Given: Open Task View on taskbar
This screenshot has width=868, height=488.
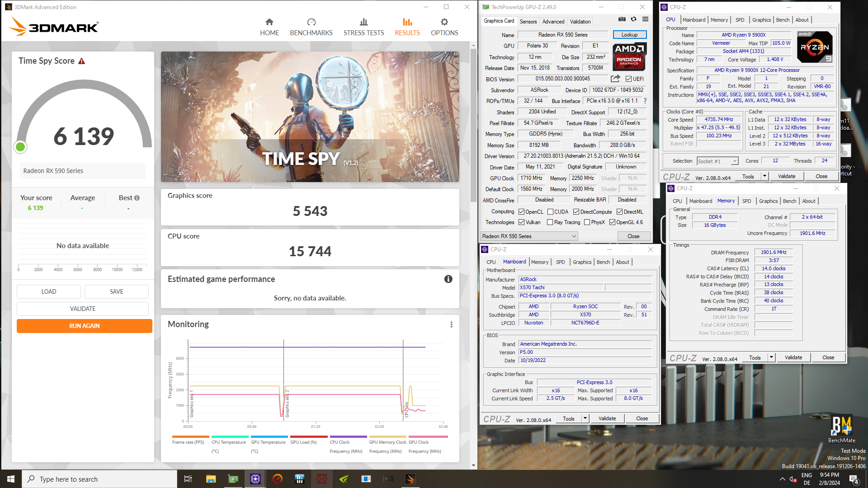Looking at the screenshot, I should click(188, 479).
